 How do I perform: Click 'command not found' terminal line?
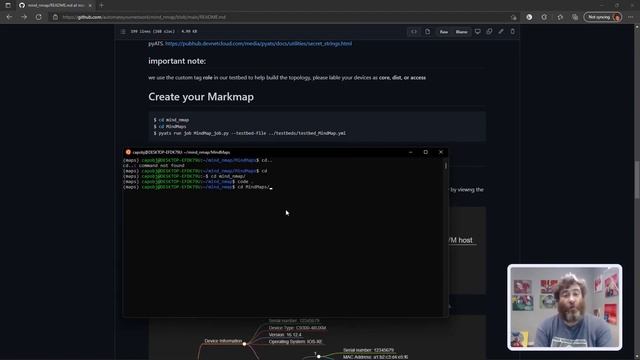[x=153, y=166]
